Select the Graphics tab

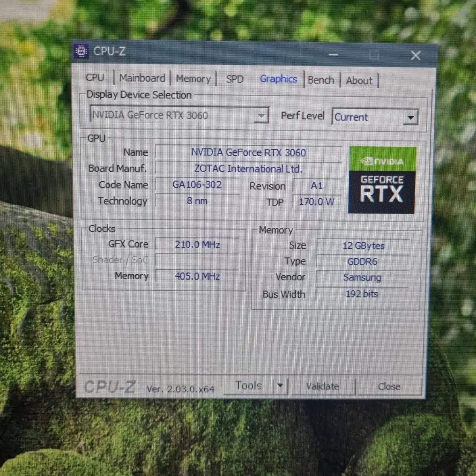tap(278, 79)
